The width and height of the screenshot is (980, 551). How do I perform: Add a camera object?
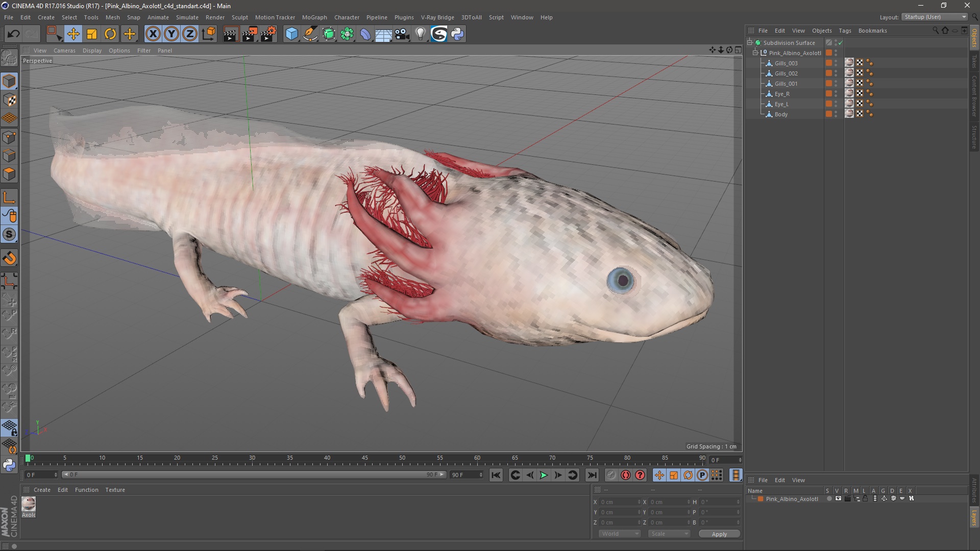click(x=402, y=34)
